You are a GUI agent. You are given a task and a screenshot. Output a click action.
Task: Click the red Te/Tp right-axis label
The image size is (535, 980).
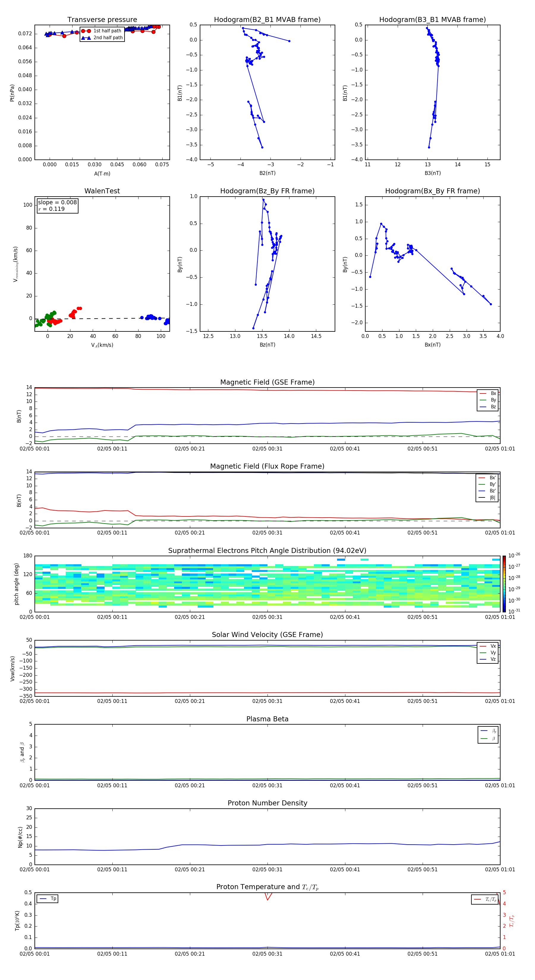512,921
